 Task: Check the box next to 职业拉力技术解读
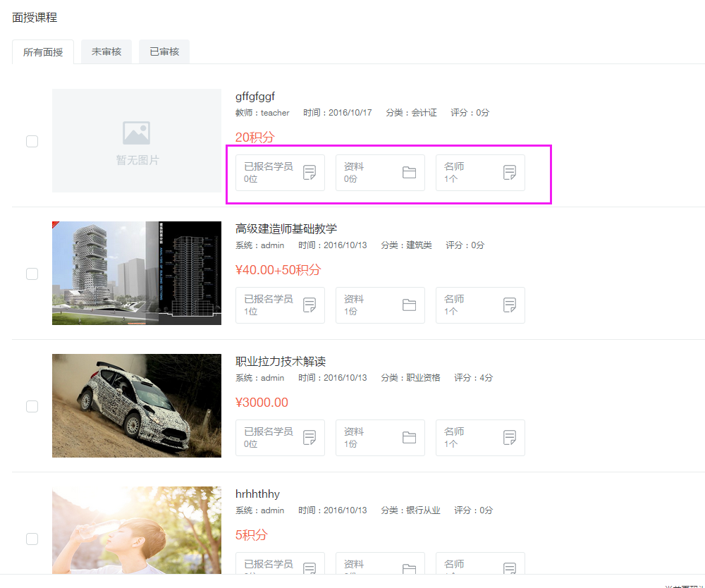pyautogui.click(x=32, y=406)
